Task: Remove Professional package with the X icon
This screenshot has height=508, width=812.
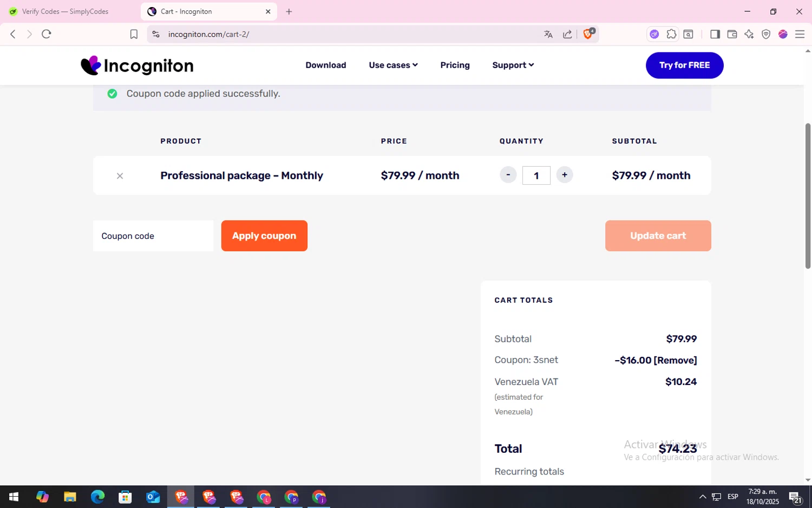Action: coord(120,176)
